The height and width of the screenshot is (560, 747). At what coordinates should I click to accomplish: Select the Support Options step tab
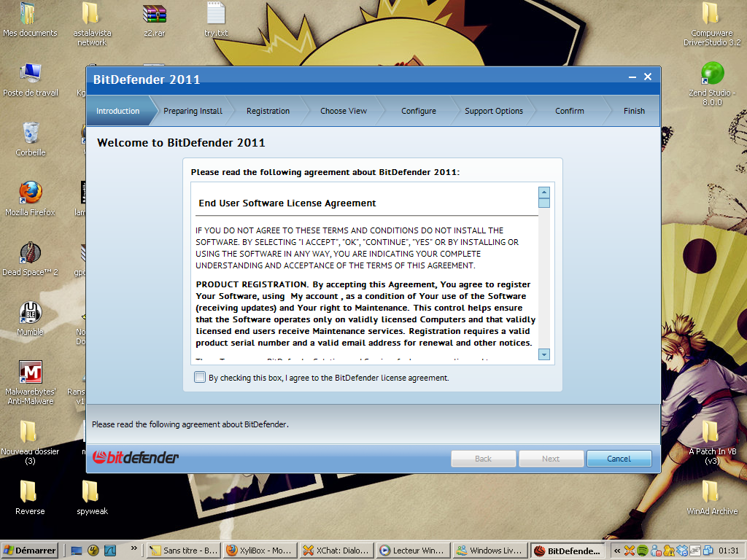494,111
